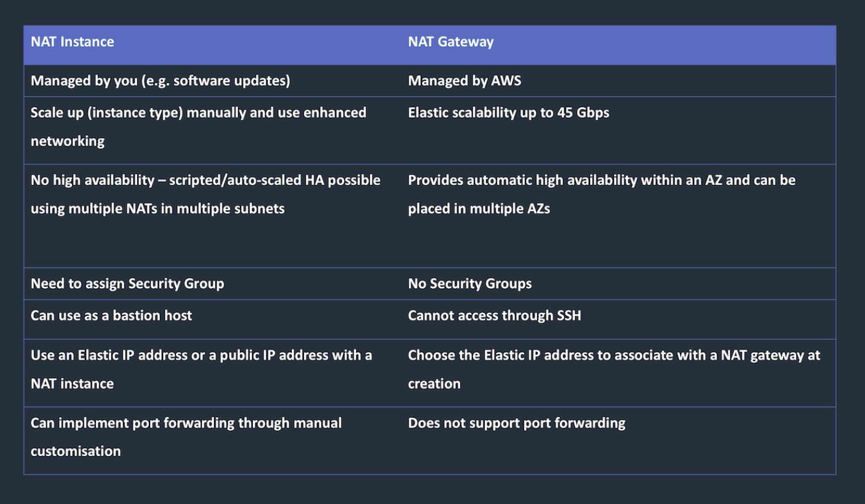Screen dimensions: 865x504
Task: Select the "No Security Groups" cell
Action: coord(469,283)
